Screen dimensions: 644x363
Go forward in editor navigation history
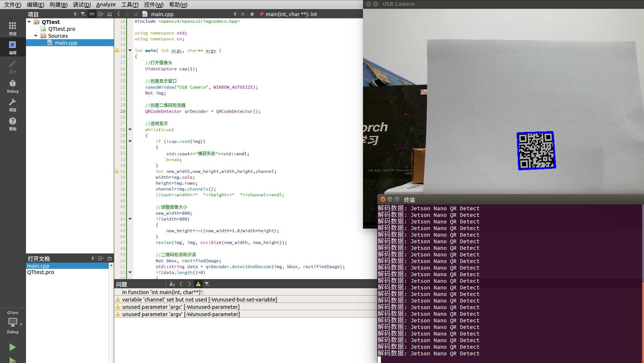(x=127, y=14)
